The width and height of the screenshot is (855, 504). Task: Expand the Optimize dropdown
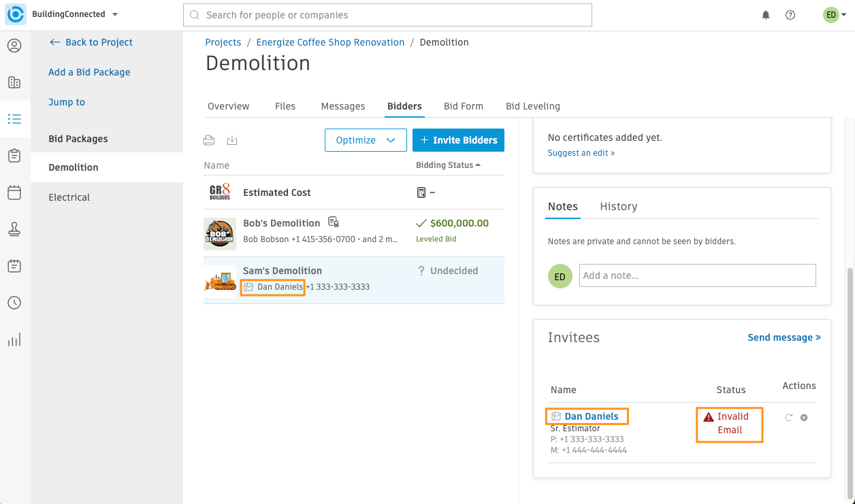click(366, 140)
